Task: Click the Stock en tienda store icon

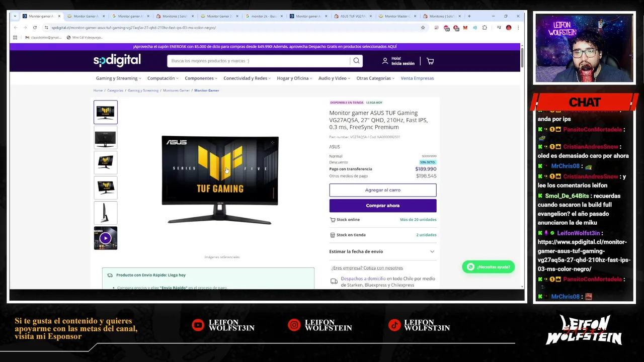Action: [333, 235]
